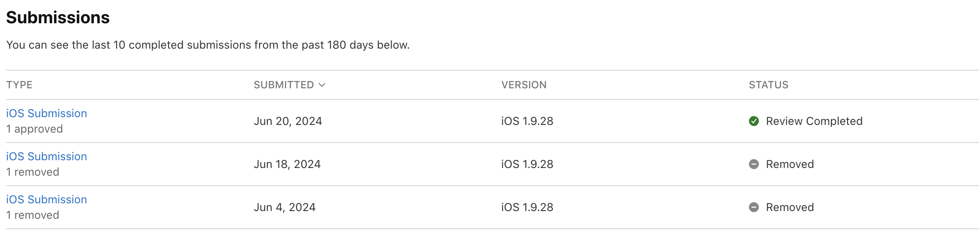The height and width of the screenshot is (230, 980).
Task: Click the Submissions page heading
Action: click(x=58, y=18)
